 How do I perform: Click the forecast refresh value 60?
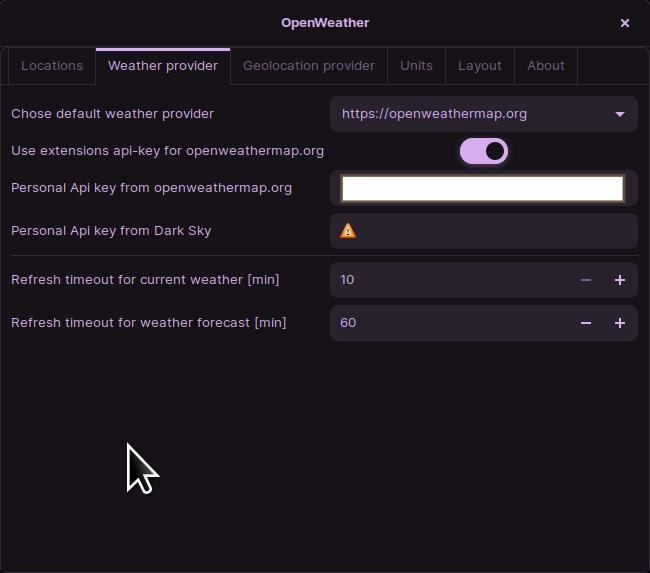click(348, 323)
